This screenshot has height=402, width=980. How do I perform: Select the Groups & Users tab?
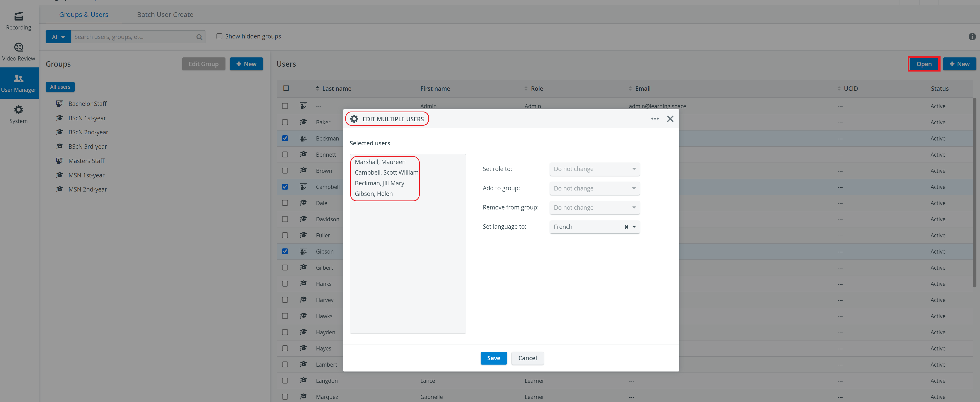click(84, 14)
